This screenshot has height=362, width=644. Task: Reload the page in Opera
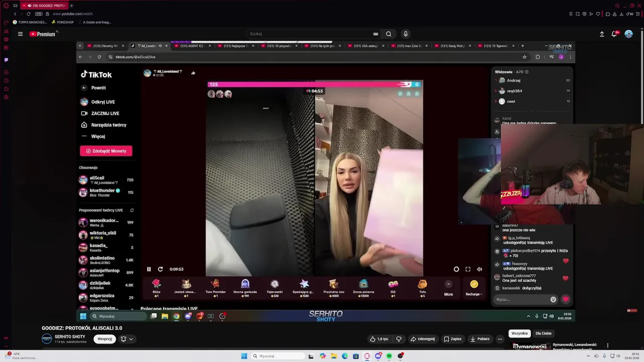pos(28,14)
